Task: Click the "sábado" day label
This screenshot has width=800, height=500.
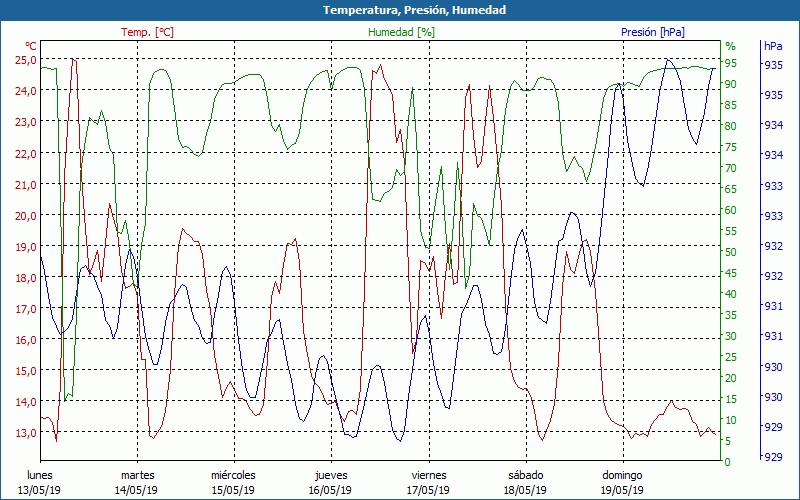Action: coord(526,475)
